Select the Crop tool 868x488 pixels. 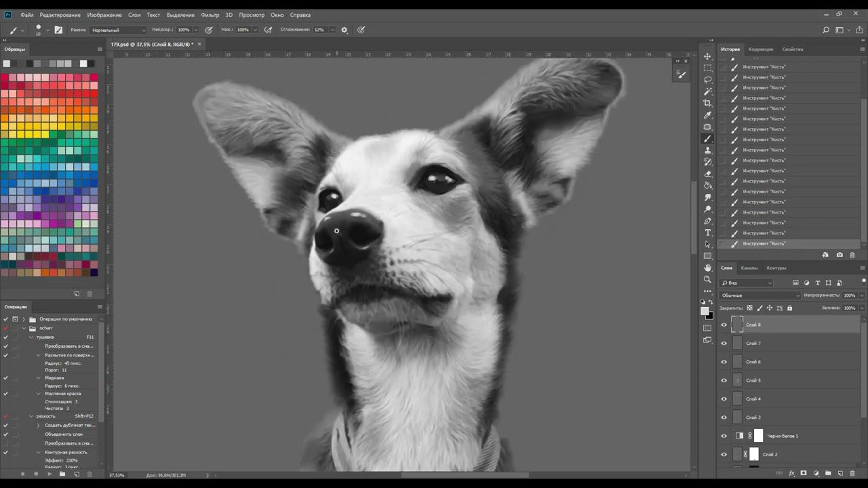coord(708,103)
